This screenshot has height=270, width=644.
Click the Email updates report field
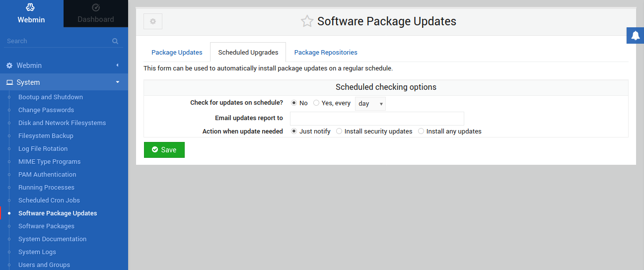(x=377, y=118)
